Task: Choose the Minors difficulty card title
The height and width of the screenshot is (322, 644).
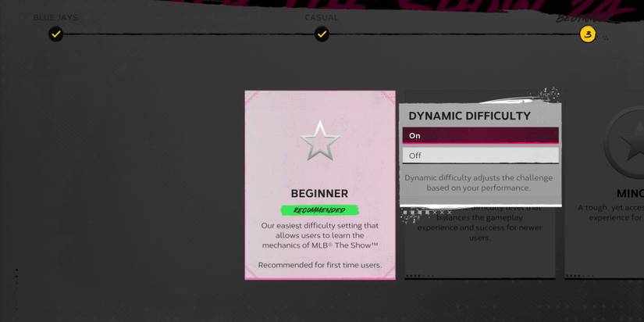Action: [x=628, y=193]
